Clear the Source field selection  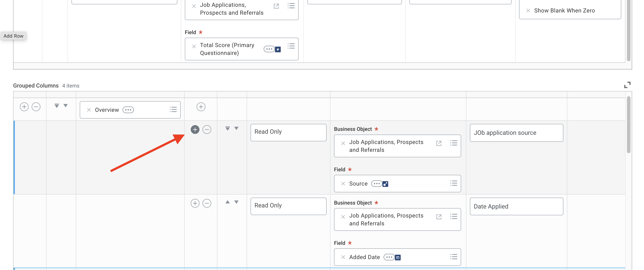coord(343,184)
